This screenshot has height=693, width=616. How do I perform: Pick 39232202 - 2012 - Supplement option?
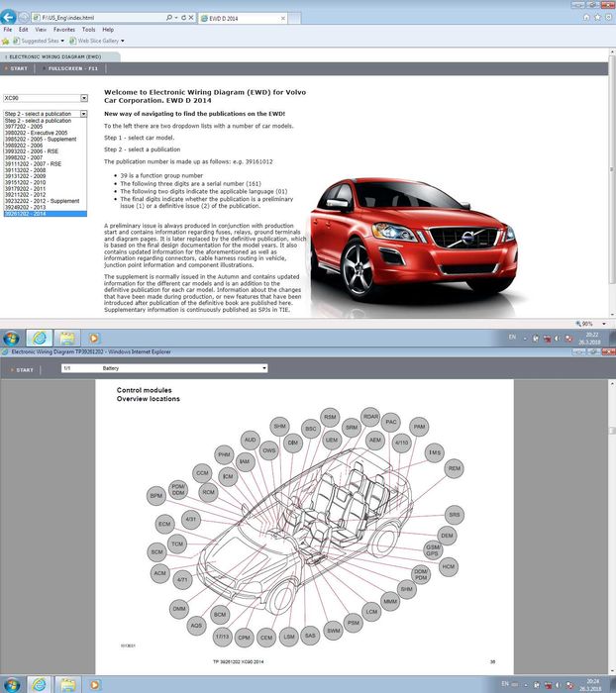pos(42,201)
